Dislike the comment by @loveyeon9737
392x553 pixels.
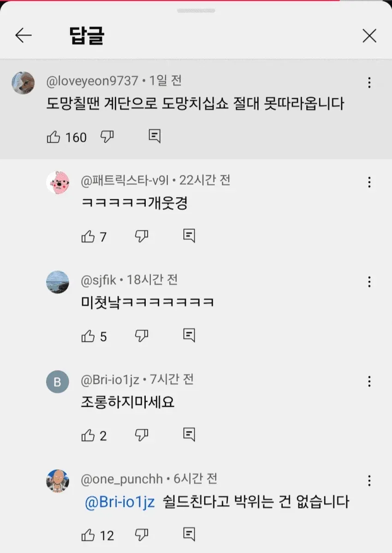(x=107, y=137)
